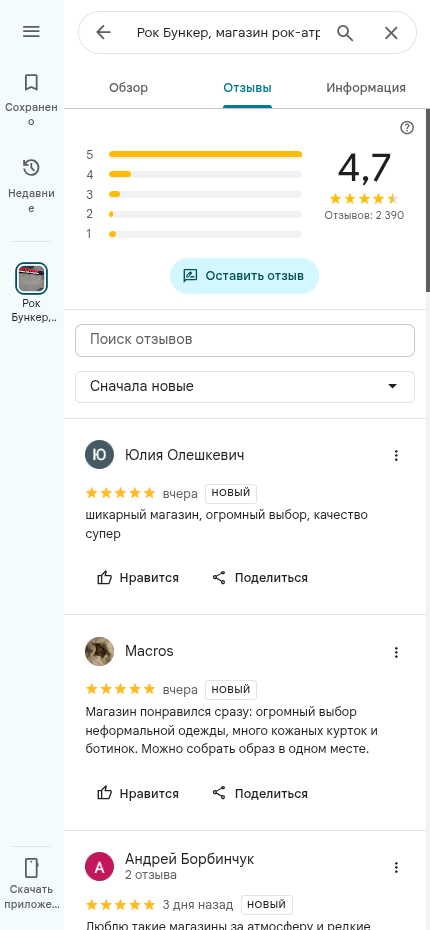The image size is (430, 930).
Task: Focus the Рок Бункер search box
Action: 228,33
